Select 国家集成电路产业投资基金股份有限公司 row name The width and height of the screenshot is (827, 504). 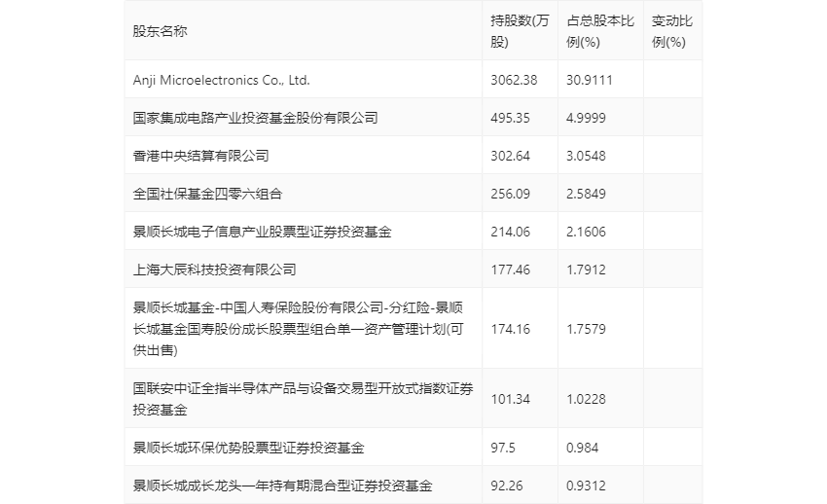click(x=255, y=118)
